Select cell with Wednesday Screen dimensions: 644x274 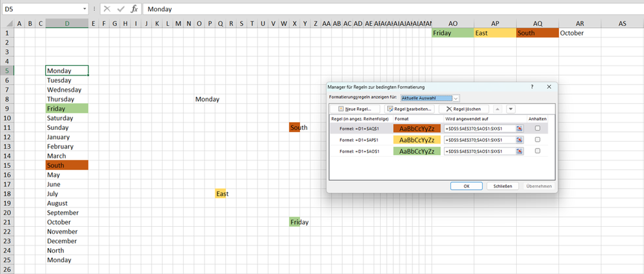click(67, 90)
